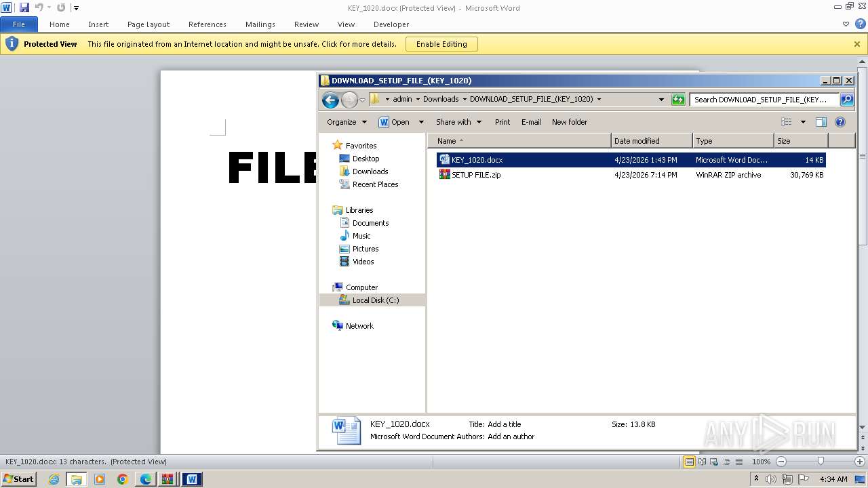Select Draft view icon in status bar
Image resolution: width=868 pixels, height=488 pixels.
pyautogui.click(x=738, y=462)
